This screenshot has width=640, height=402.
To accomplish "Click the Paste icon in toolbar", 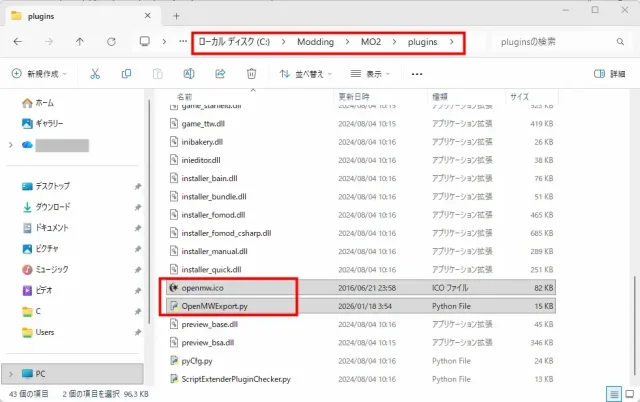I will click(x=157, y=74).
